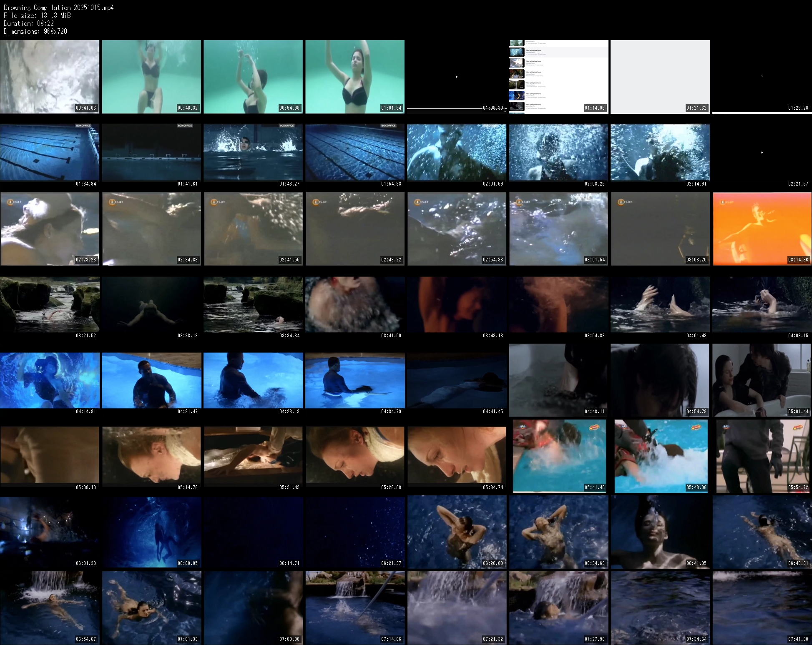Viewport: 812px width, 645px height.
Task: Click the Duration: 08:22 header text
Action: 29,23
